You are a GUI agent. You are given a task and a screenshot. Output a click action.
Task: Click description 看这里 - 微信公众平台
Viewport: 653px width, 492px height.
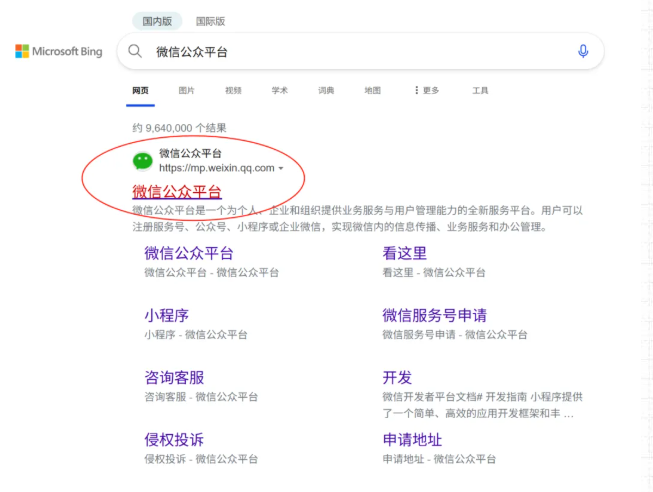434,272
